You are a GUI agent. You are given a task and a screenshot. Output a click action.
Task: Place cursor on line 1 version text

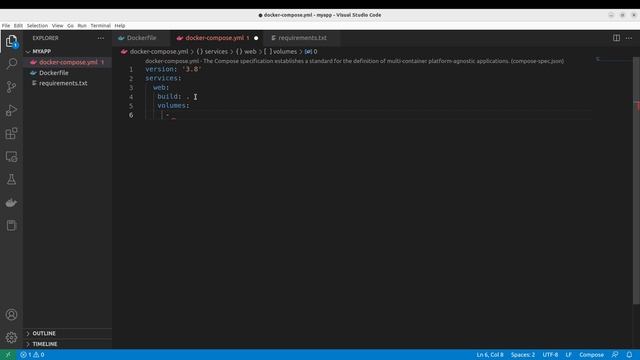click(x=173, y=69)
